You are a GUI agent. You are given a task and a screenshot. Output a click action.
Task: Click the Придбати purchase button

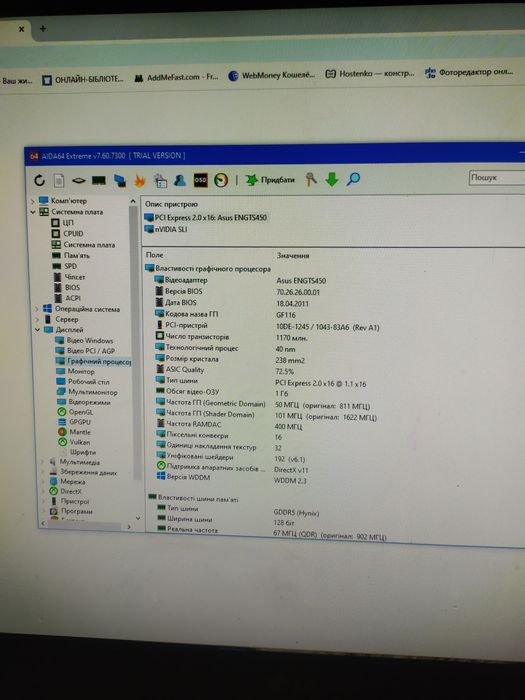coord(270,180)
